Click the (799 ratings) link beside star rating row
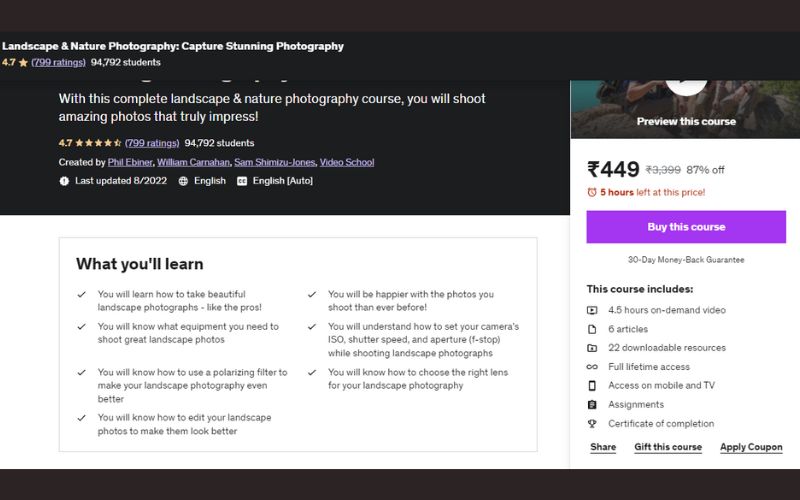 [x=152, y=143]
